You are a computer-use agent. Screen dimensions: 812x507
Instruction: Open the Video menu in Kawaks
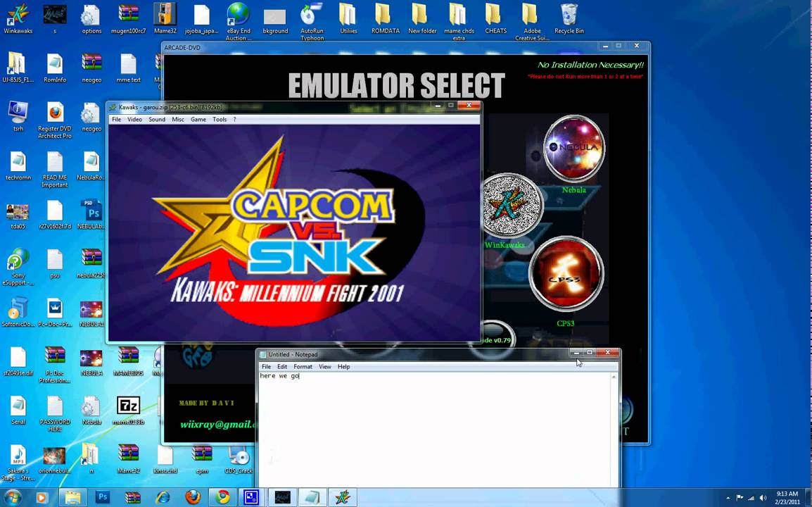point(134,119)
